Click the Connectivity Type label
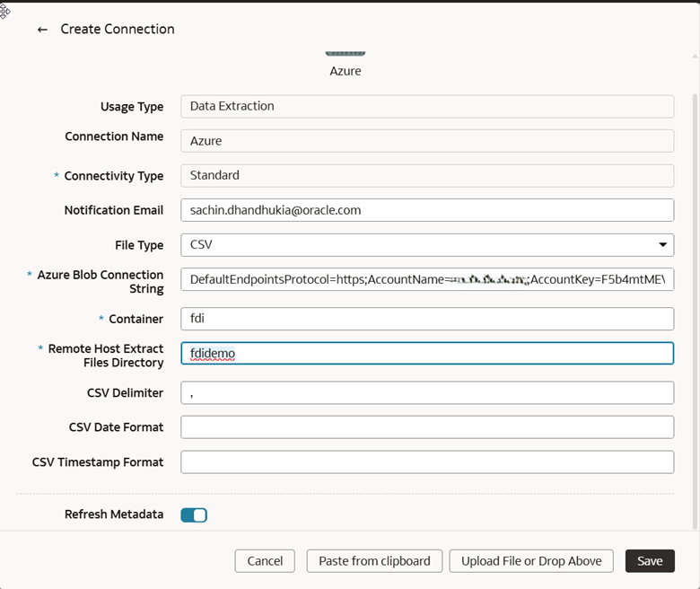 coord(114,176)
